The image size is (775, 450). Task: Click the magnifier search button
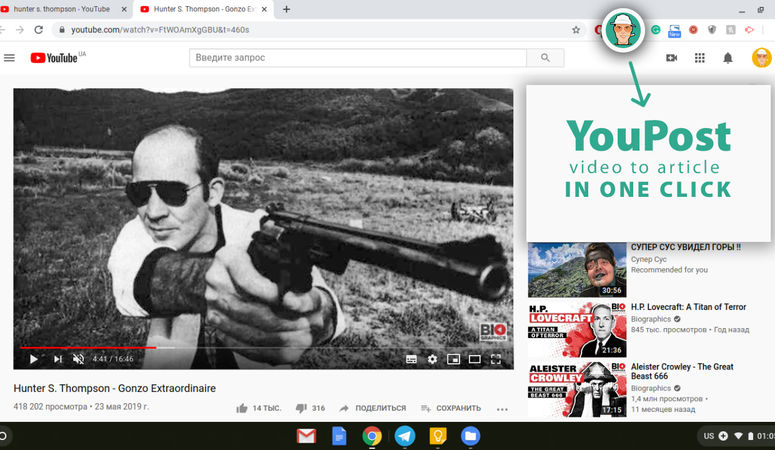pos(545,58)
